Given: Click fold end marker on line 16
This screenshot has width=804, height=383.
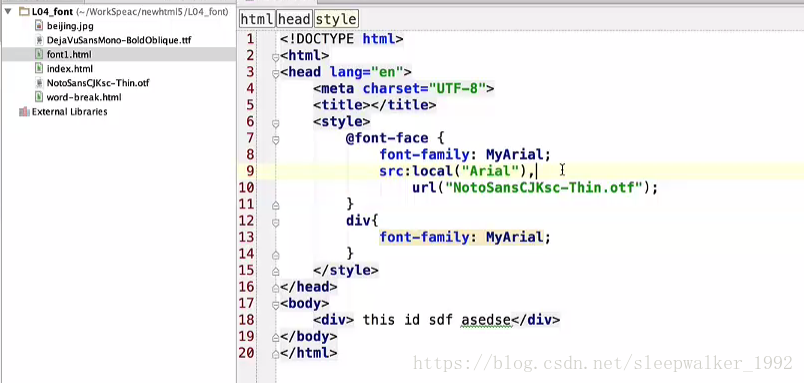Looking at the screenshot, I should click(x=275, y=288).
